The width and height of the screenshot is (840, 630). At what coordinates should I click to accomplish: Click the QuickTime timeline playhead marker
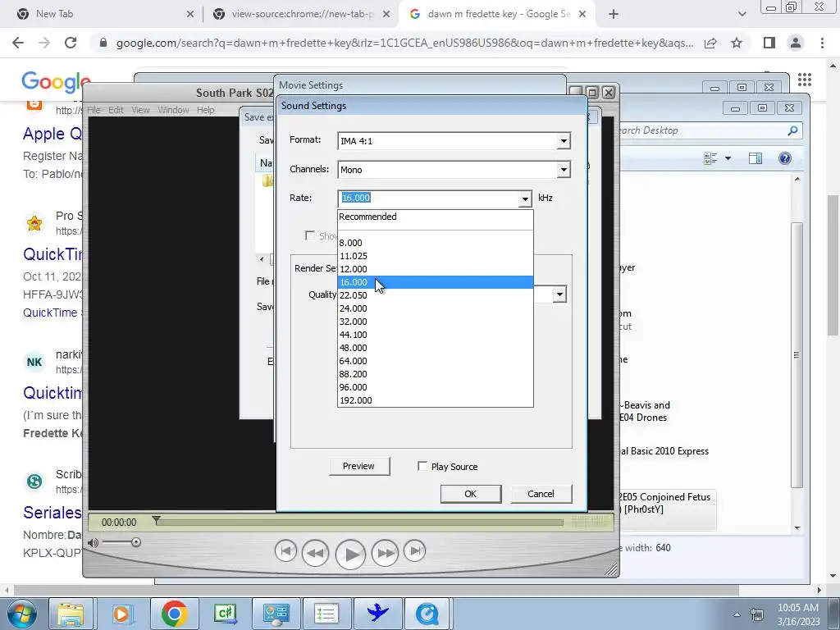(x=156, y=520)
